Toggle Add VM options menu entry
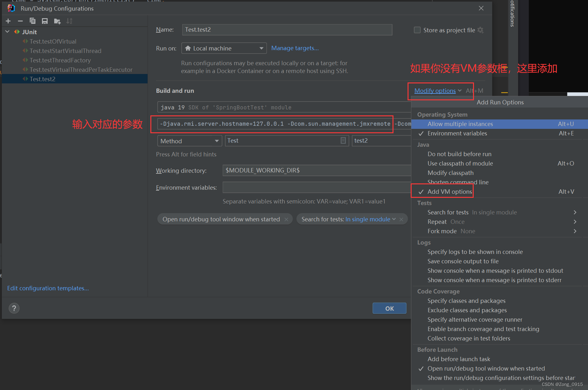This screenshot has height=390, width=588. (499, 192)
